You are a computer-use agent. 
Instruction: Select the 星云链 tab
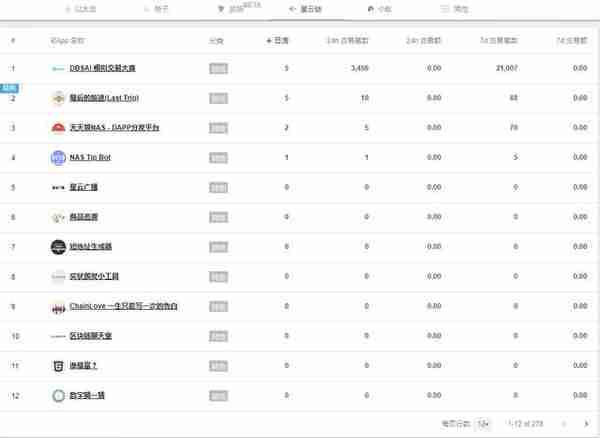[x=306, y=9]
